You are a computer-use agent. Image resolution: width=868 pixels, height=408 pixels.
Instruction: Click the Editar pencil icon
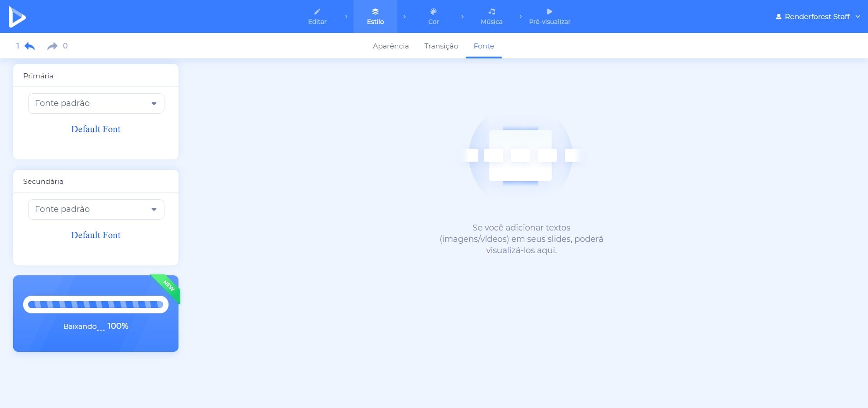[317, 11]
